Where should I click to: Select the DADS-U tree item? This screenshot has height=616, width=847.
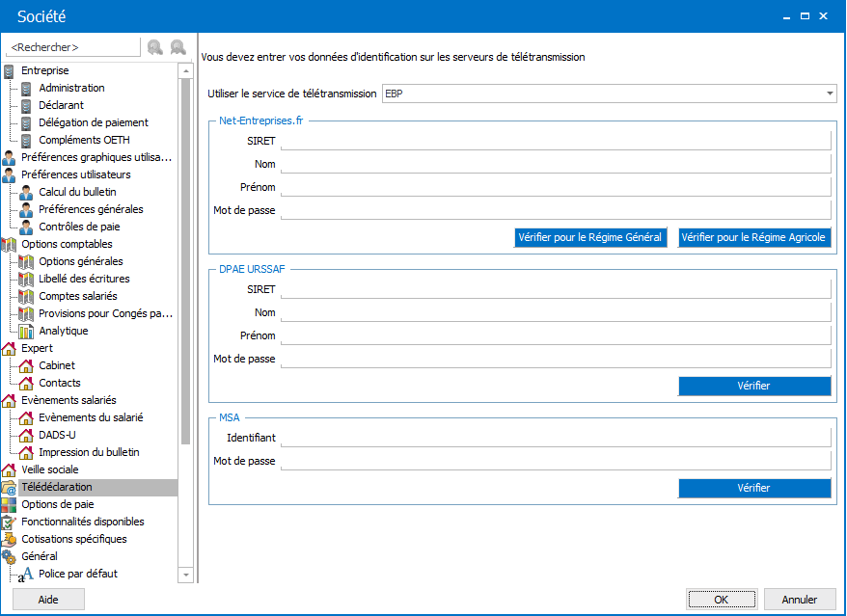(x=57, y=435)
